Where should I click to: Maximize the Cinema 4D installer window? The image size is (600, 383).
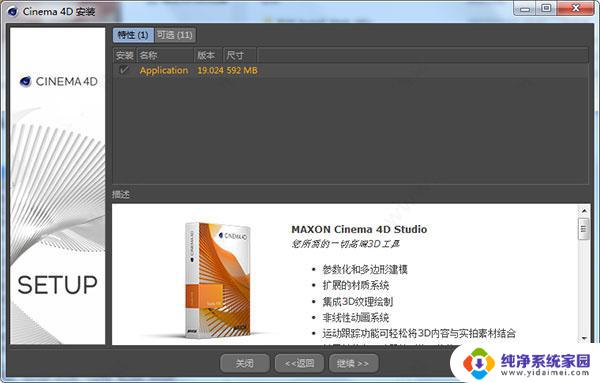point(546,8)
